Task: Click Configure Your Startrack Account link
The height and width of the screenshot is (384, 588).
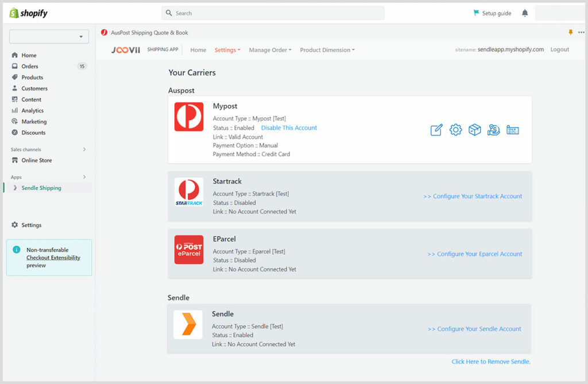Action: [473, 196]
